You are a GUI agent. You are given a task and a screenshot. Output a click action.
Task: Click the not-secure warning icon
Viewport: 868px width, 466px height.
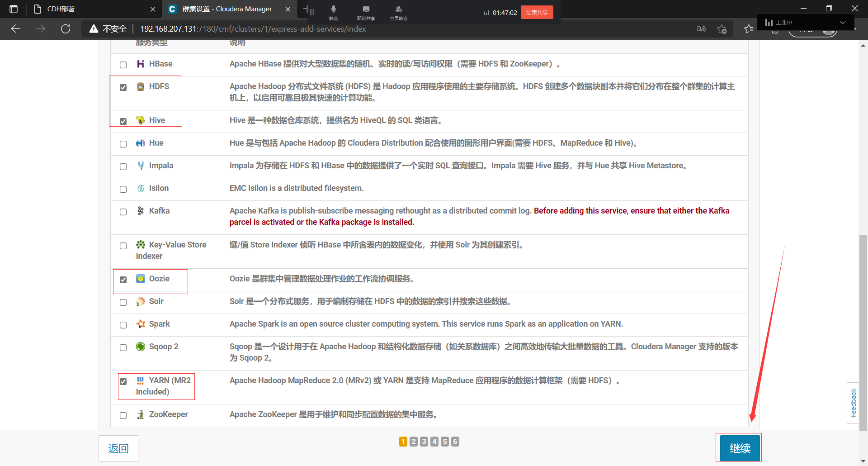[x=94, y=29]
